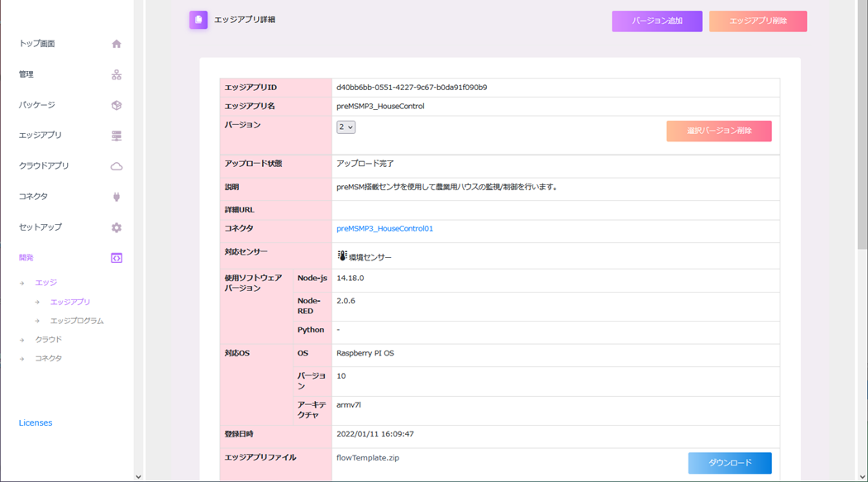Expand the クラウド tree item under 開発
The width and height of the screenshot is (868, 482).
point(48,340)
